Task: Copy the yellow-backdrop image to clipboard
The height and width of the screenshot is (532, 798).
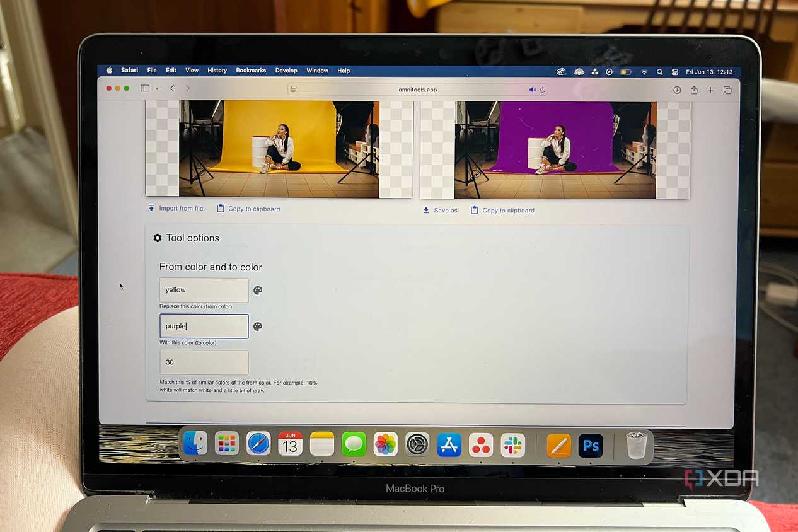Action: click(248, 209)
